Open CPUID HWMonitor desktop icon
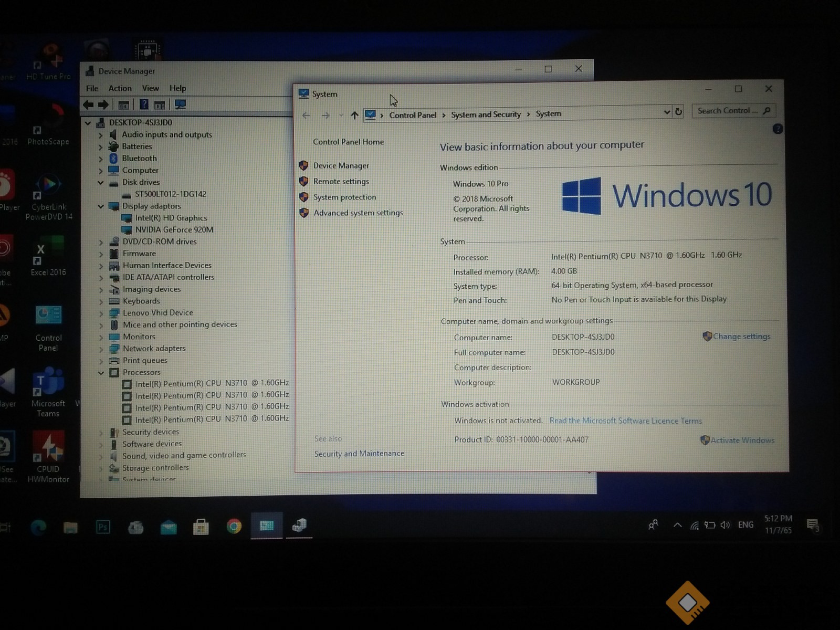The width and height of the screenshot is (840, 630). 48,457
